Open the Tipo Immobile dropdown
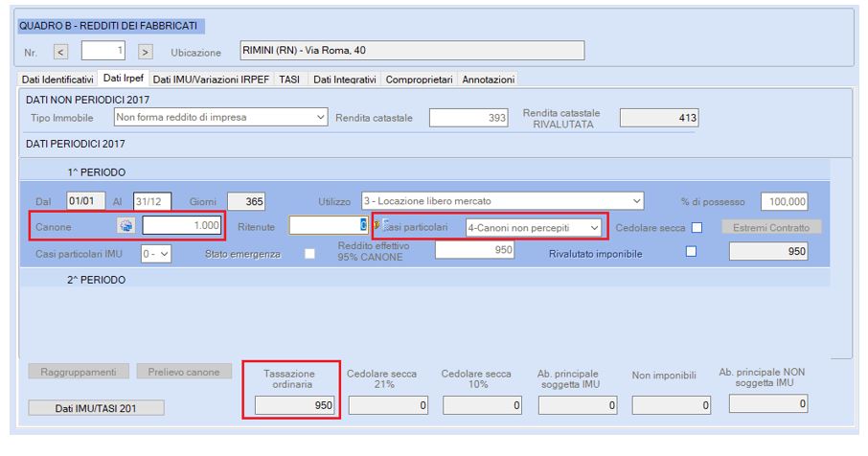 tap(221, 117)
